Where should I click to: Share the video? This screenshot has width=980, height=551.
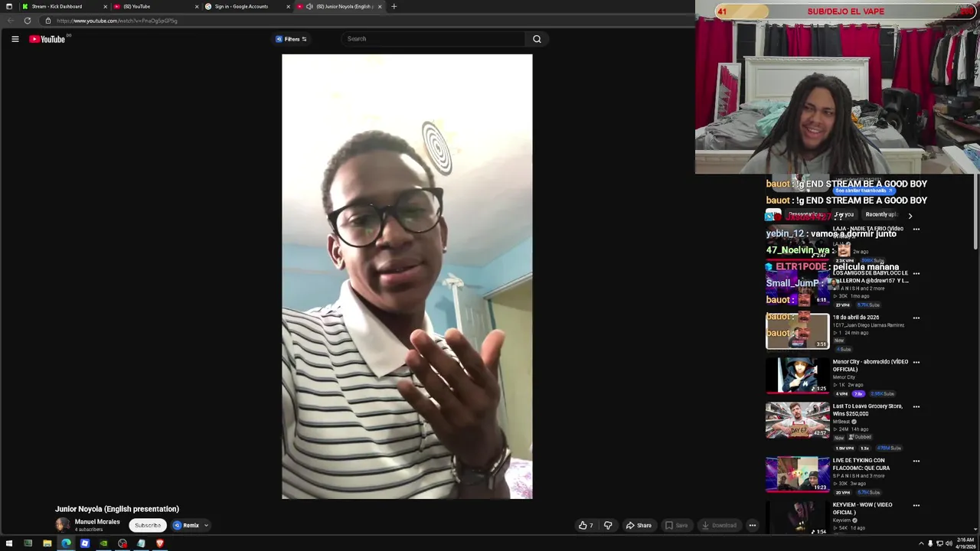639,526
